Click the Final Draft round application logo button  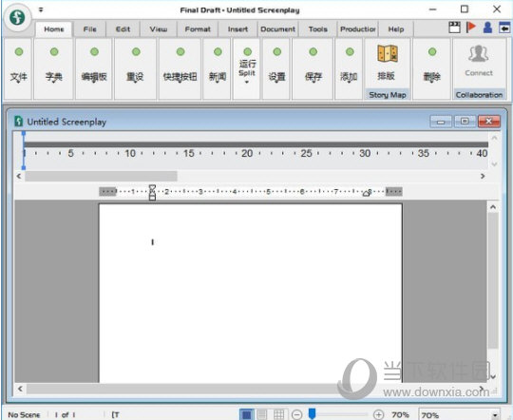pos(17,17)
